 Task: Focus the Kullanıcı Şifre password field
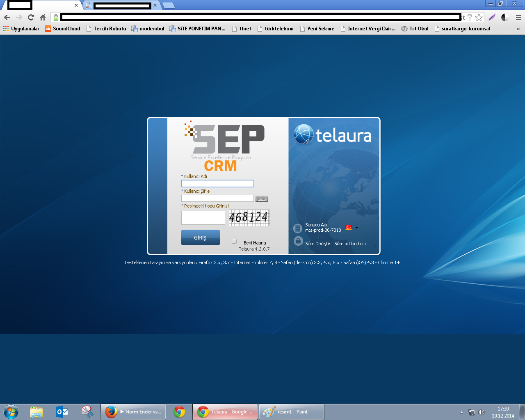click(217, 199)
